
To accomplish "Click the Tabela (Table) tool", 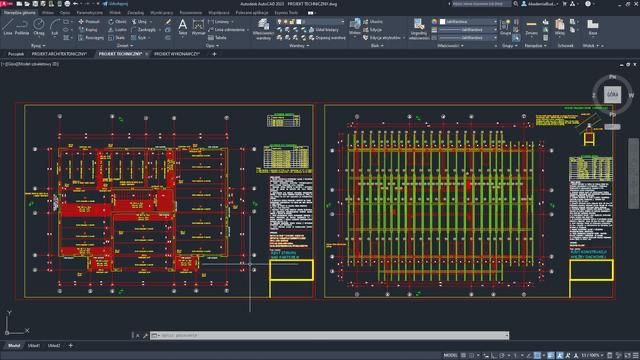I will [217, 38].
